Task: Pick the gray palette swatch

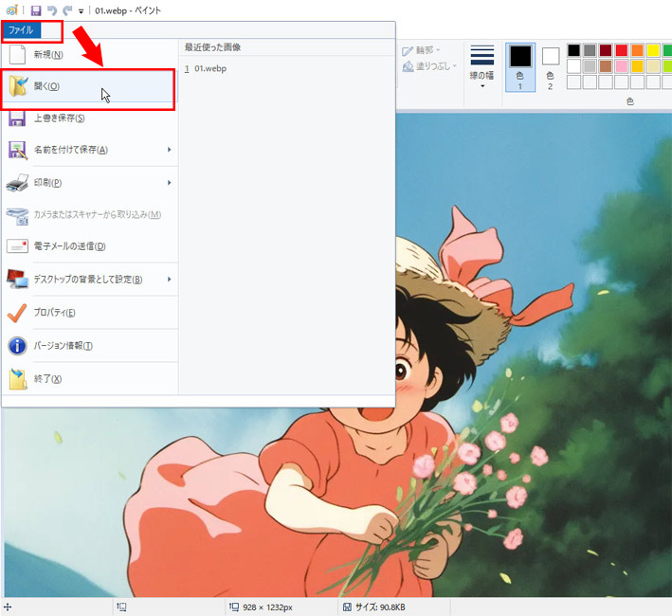Action: point(590,50)
